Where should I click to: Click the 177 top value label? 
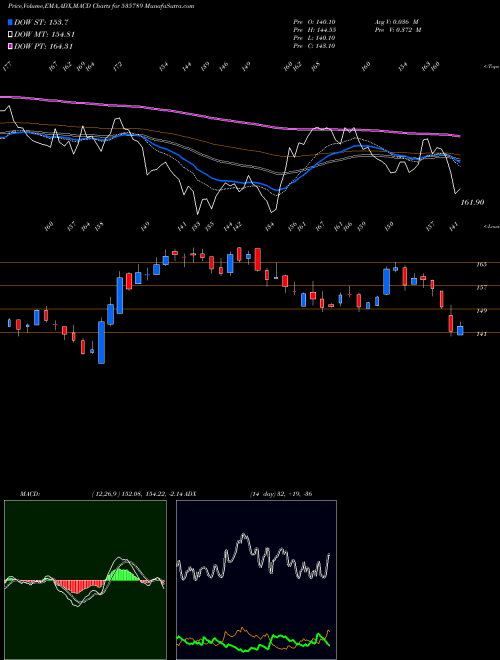tap(6, 67)
